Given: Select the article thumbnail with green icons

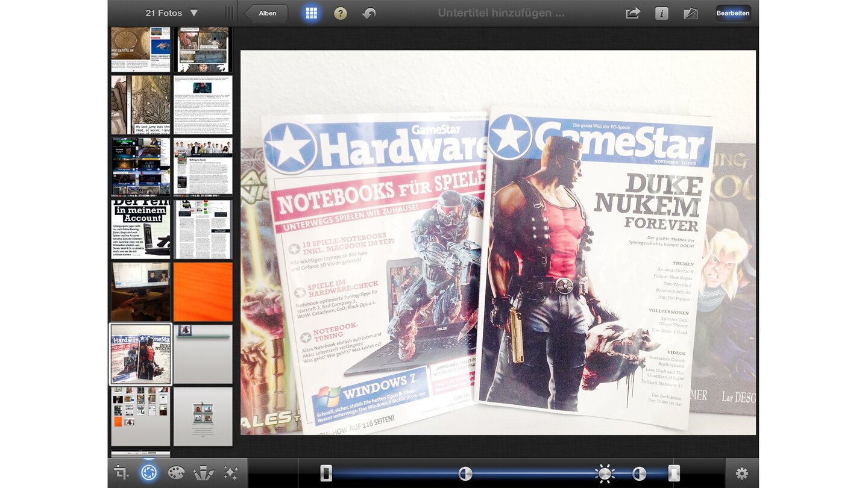Looking at the screenshot, I should (203, 230).
